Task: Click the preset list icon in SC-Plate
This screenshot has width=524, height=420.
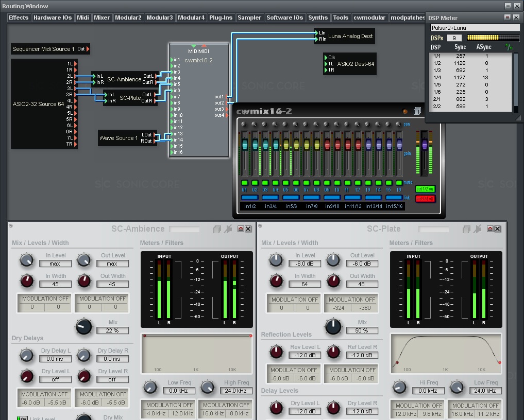Action: point(467,229)
